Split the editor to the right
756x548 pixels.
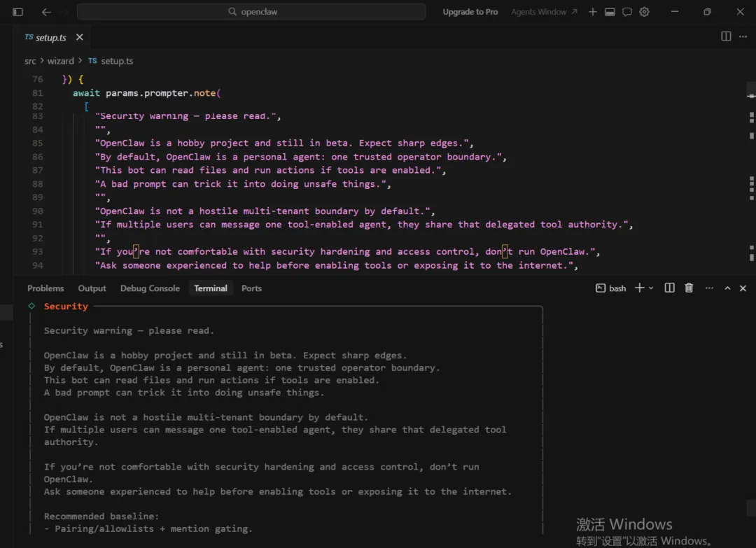click(726, 36)
